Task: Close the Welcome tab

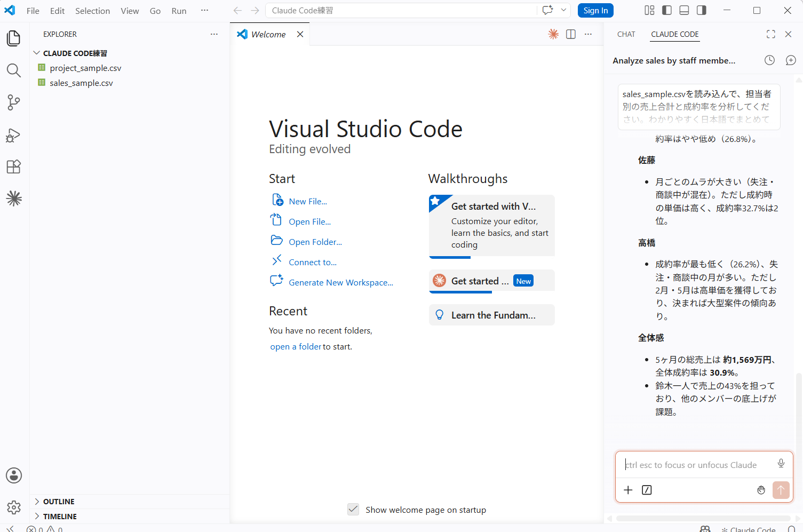Action: tap(300, 34)
